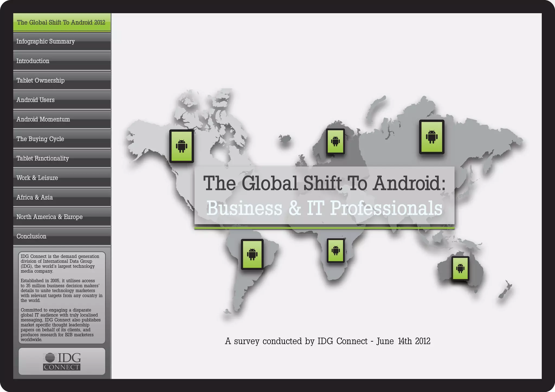The width and height of the screenshot is (555, 392).
Task: Go to Work & Leisure section
Action: [62, 178]
